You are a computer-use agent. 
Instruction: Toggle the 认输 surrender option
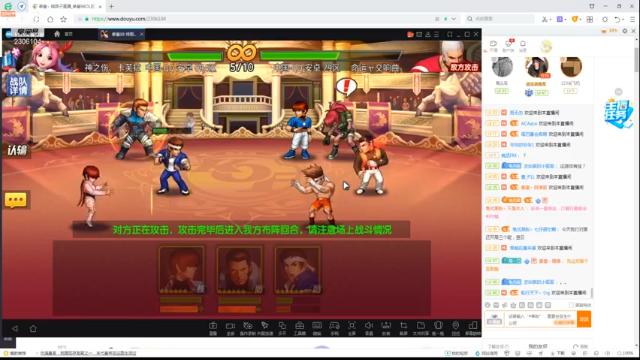tap(17, 150)
